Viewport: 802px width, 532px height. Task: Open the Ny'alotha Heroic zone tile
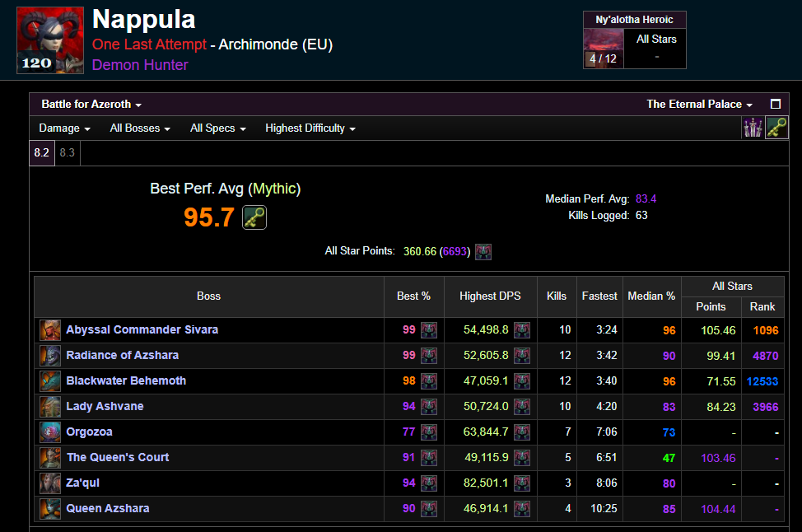(634, 40)
